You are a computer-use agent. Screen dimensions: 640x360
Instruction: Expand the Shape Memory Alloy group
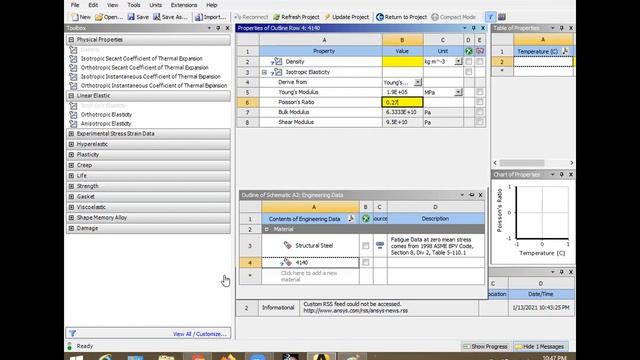[x=71, y=218]
